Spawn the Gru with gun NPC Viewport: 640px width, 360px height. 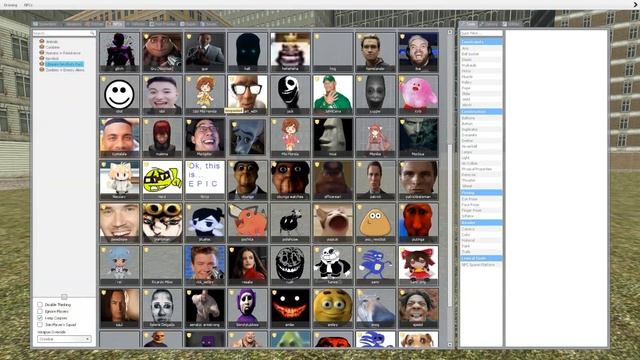tap(162, 52)
